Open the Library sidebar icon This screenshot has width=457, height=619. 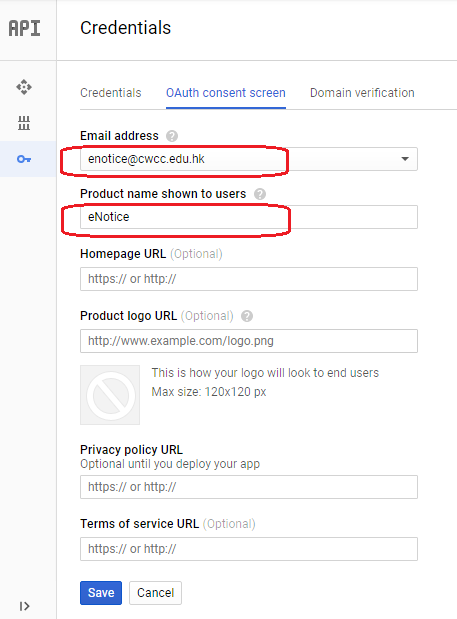pyautogui.click(x=24, y=123)
